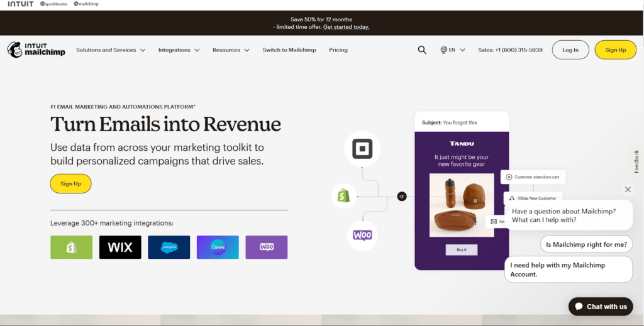The image size is (644, 326).
Task: Click the Buy it button in email preview
Action: (461, 250)
